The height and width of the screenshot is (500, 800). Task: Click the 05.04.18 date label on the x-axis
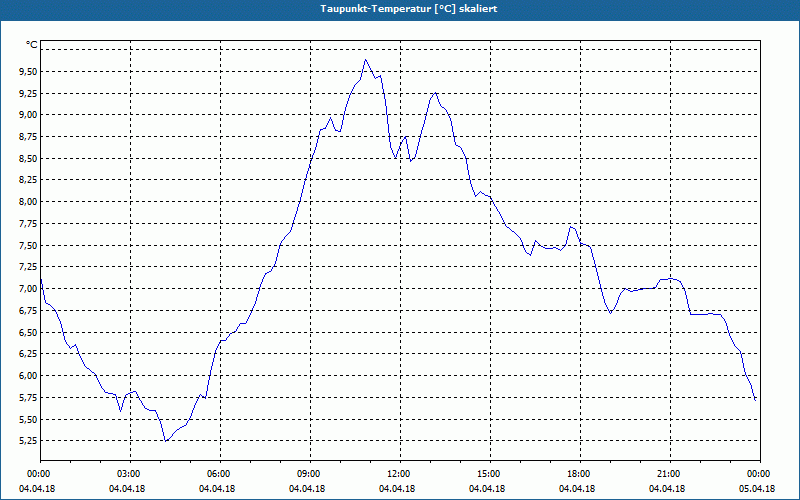757,489
